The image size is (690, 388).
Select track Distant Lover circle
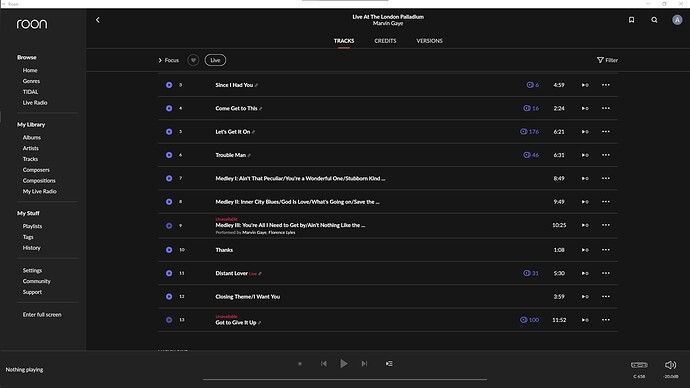click(169, 273)
